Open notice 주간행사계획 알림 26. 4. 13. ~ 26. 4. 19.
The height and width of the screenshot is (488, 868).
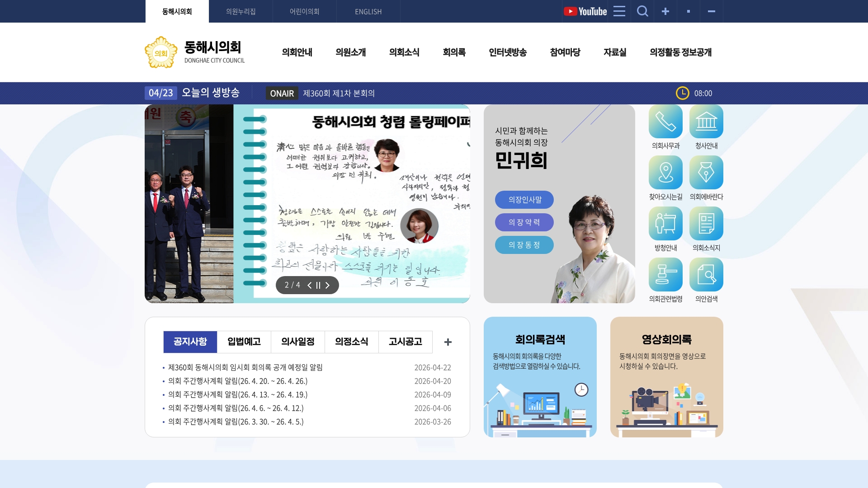[x=238, y=394]
